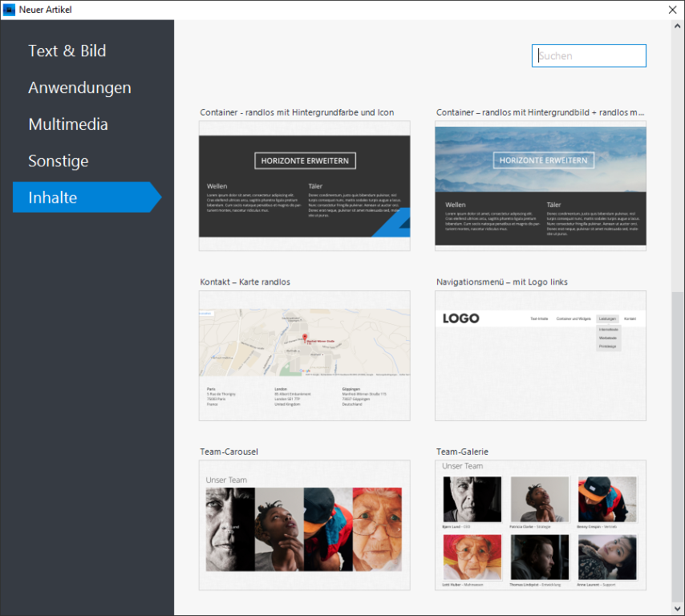Click the Neuer Artikel window icon
This screenshot has height=616, width=685.
tap(9, 10)
